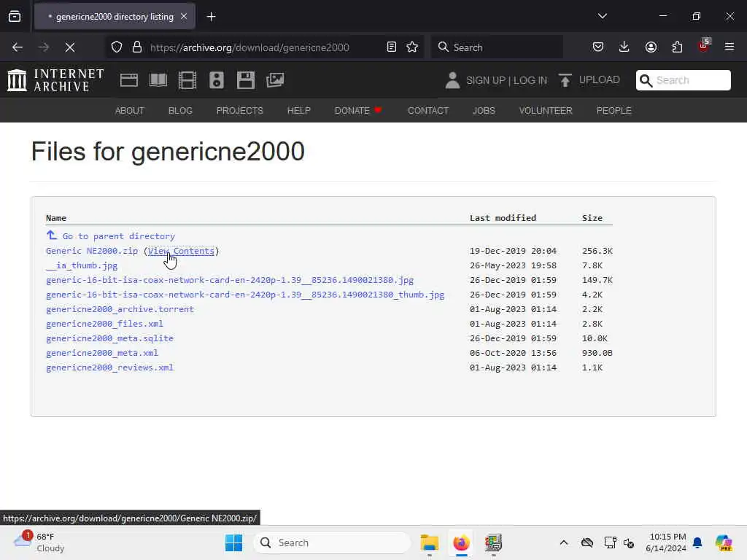Download genericne2000_archive.torrent
This screenshot has height=560, width=747.
pos(120,309)
